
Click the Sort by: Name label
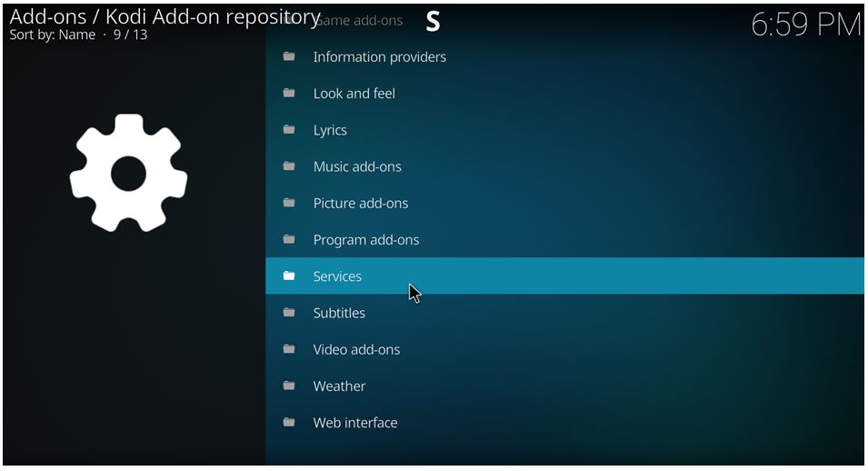pos(53,35)
